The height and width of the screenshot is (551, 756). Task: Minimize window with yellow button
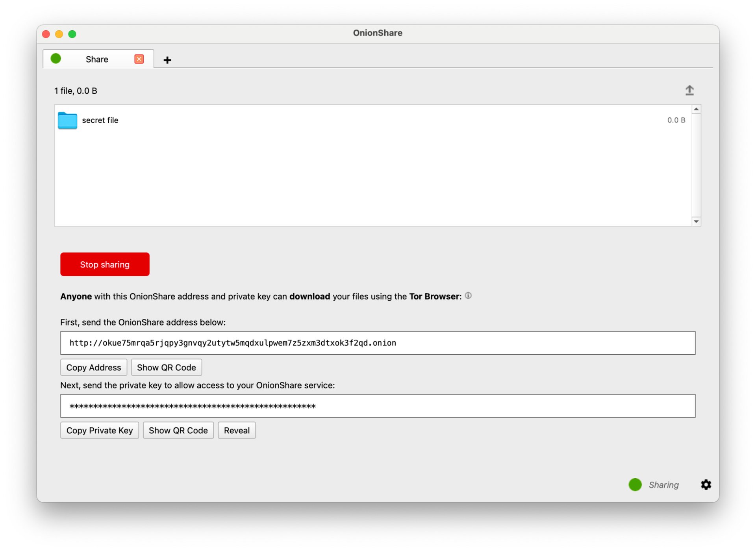[x=59, y=34]
